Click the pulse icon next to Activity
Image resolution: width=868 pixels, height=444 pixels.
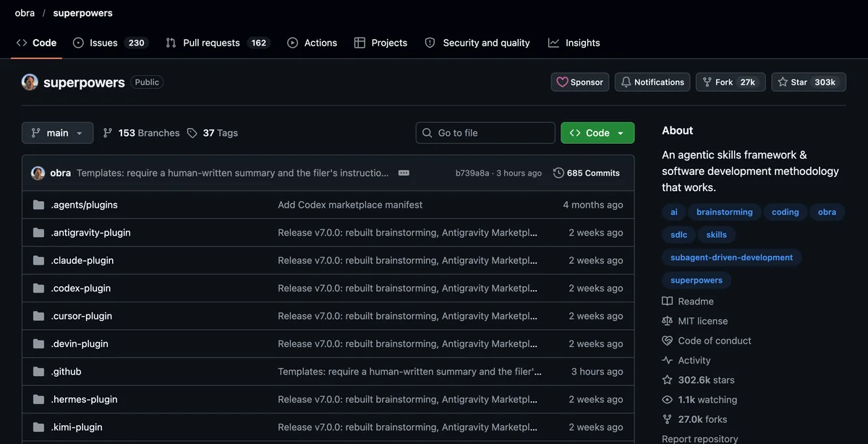coord(667,360)
